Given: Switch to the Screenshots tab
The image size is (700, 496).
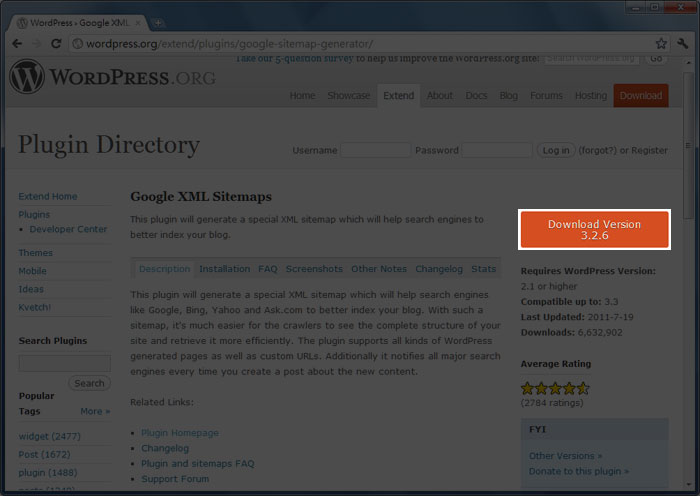Looking at the screenshot, I should [x=314, y=269].
